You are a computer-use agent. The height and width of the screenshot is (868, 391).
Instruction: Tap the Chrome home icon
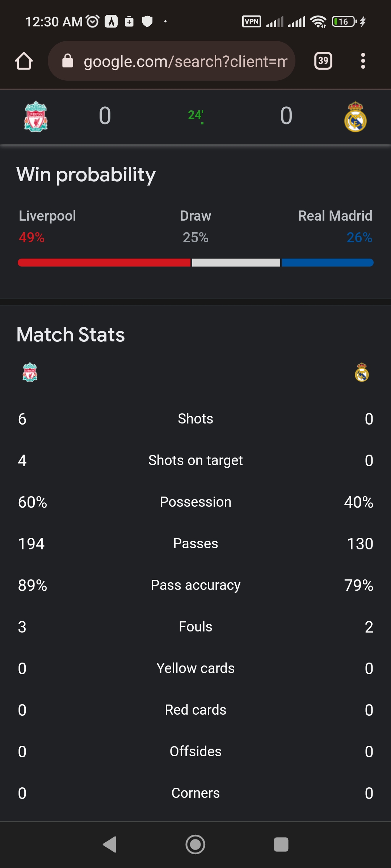click(24, 61)
